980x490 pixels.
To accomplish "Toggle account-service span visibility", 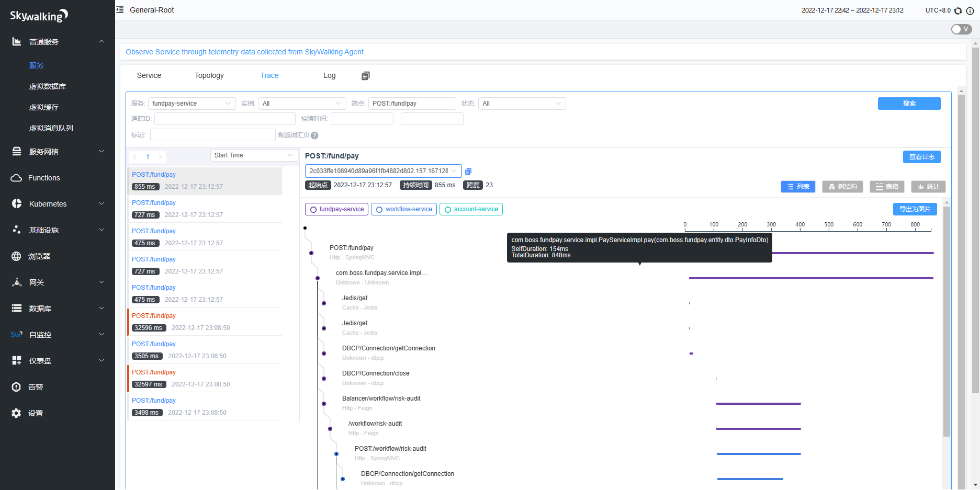I will pos(471,209).
